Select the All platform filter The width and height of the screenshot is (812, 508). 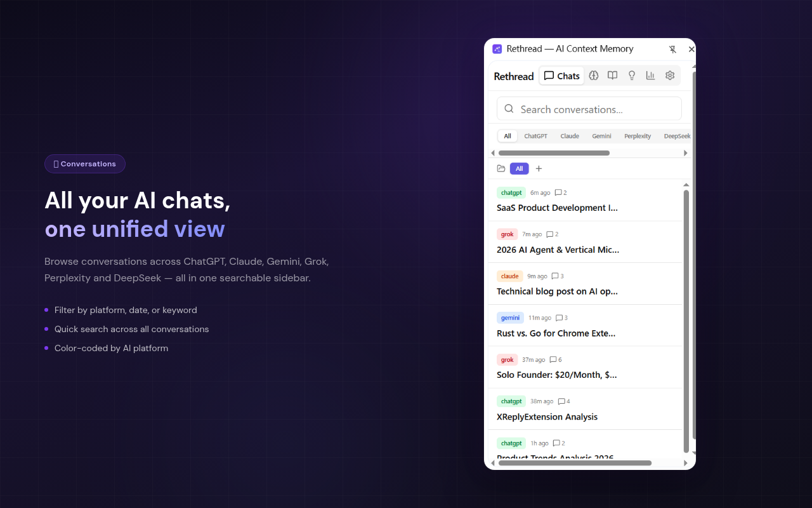click(x=507, y=136)
